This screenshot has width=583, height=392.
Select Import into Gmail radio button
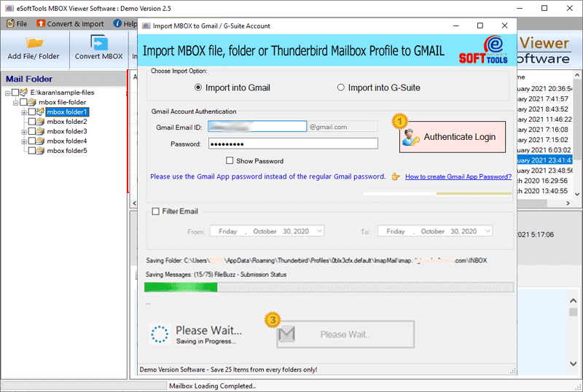tap(198, 87)
